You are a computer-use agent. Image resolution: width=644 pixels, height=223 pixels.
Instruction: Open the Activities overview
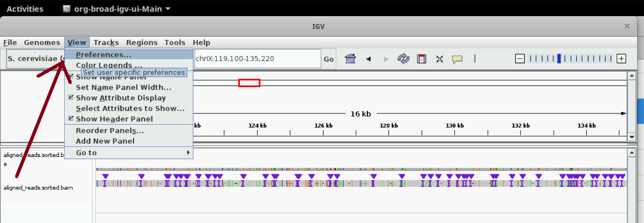point(25,9)
